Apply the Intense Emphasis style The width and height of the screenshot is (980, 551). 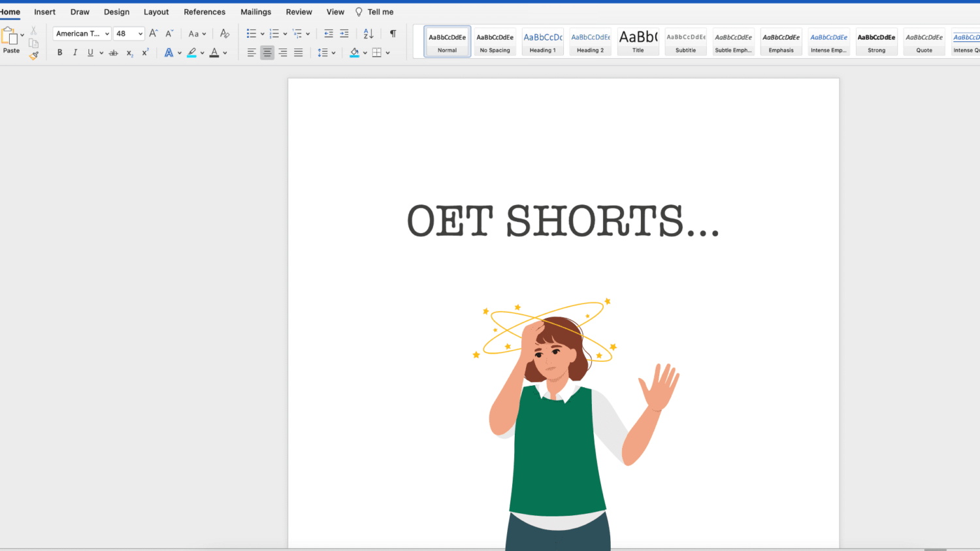pyautogui.click(x=829, y=42)
